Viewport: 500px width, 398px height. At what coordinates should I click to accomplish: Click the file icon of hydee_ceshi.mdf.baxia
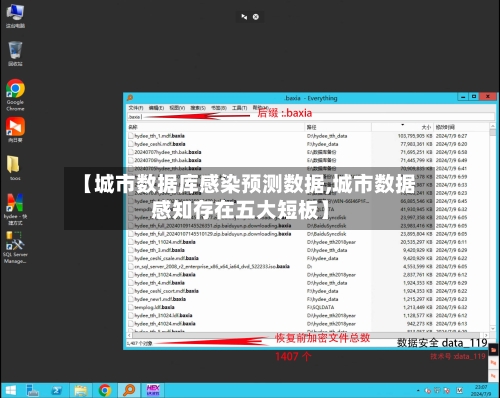click(x=131, y=144)
